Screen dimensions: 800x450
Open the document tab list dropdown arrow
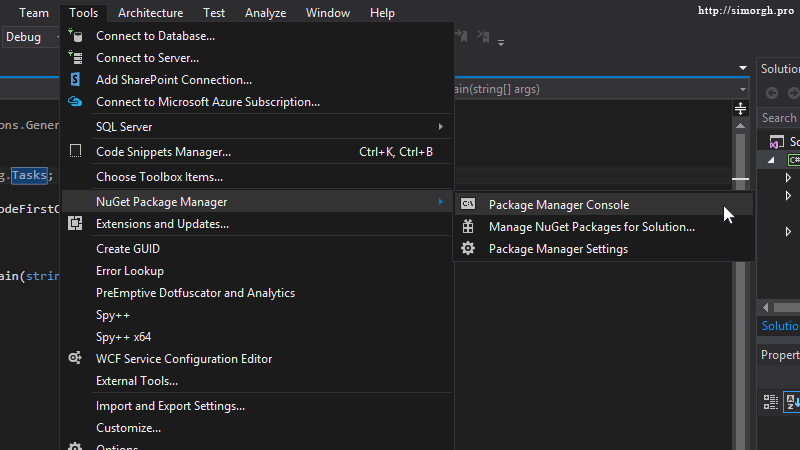pyautogui.click(x=743, y=68)
